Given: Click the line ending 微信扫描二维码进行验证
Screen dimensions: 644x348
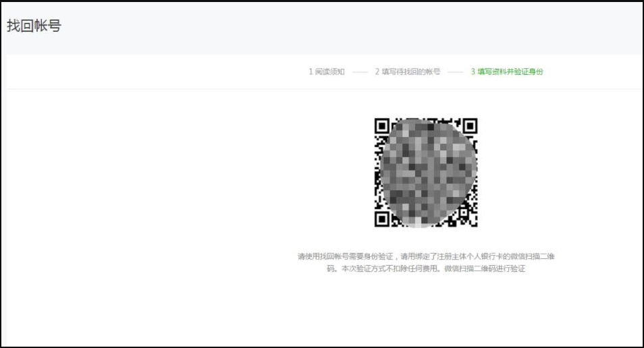Looking at the screenshot, I should click(426, 269).
